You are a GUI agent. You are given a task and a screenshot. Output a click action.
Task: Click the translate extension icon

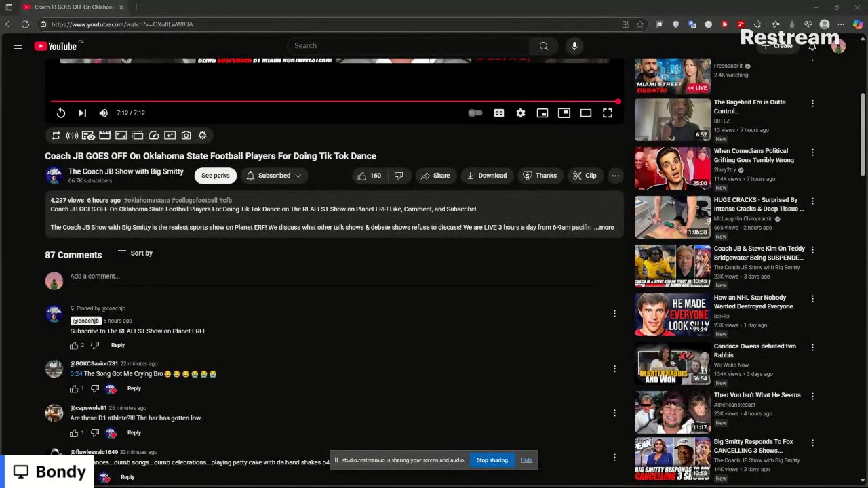pos(692,24)
